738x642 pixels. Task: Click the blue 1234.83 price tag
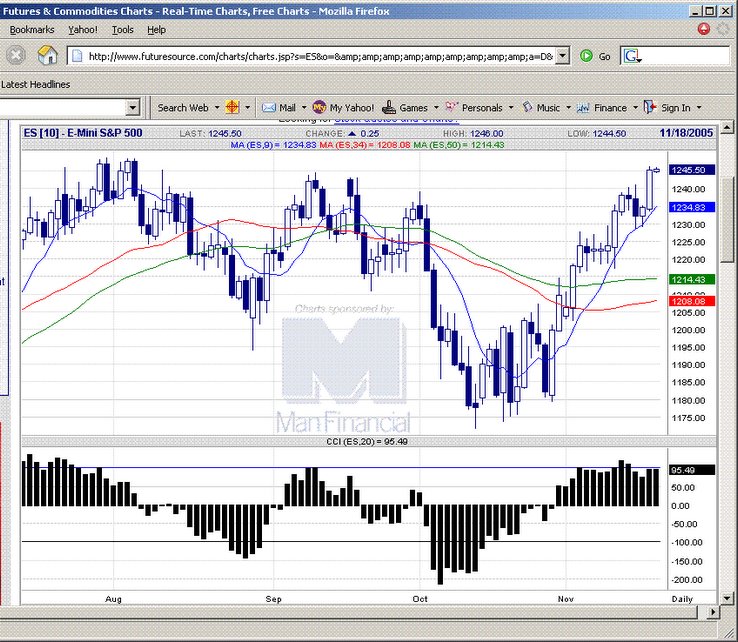pos(692,208)
